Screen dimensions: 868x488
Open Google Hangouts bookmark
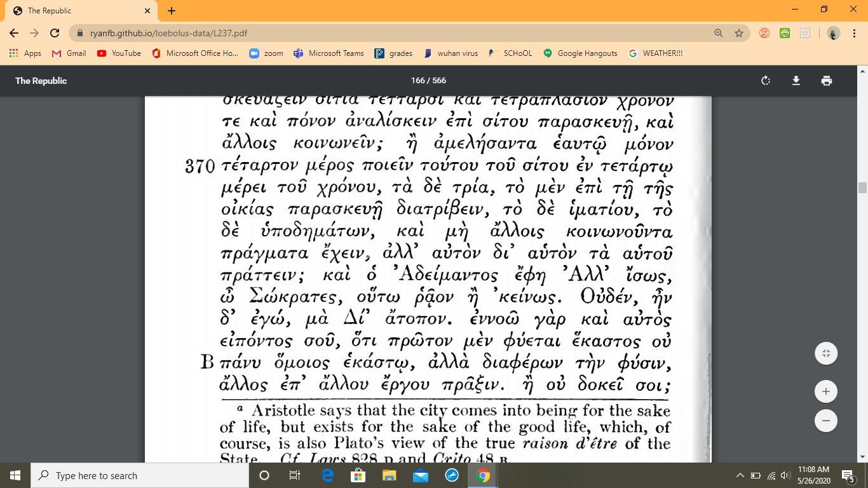580,53
